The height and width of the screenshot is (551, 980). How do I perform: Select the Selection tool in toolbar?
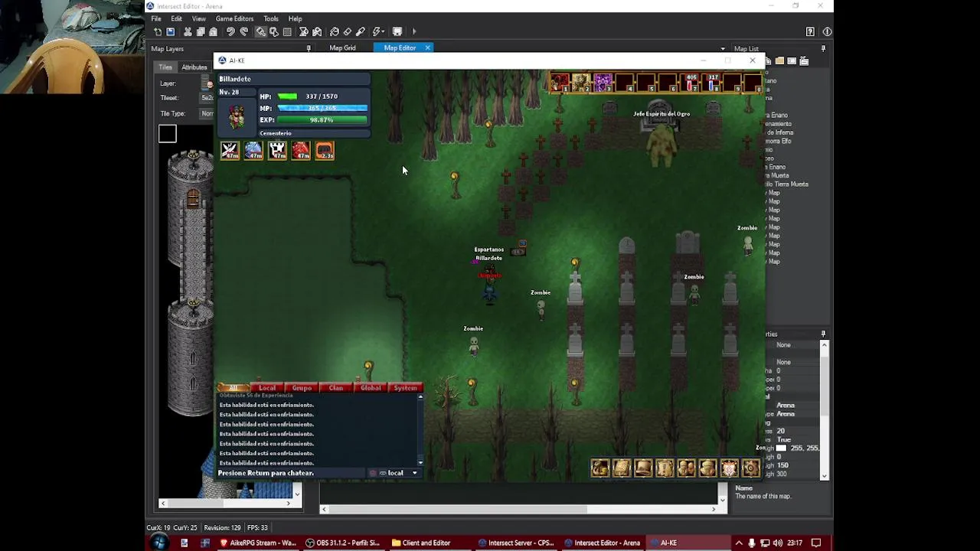(274, 31)
